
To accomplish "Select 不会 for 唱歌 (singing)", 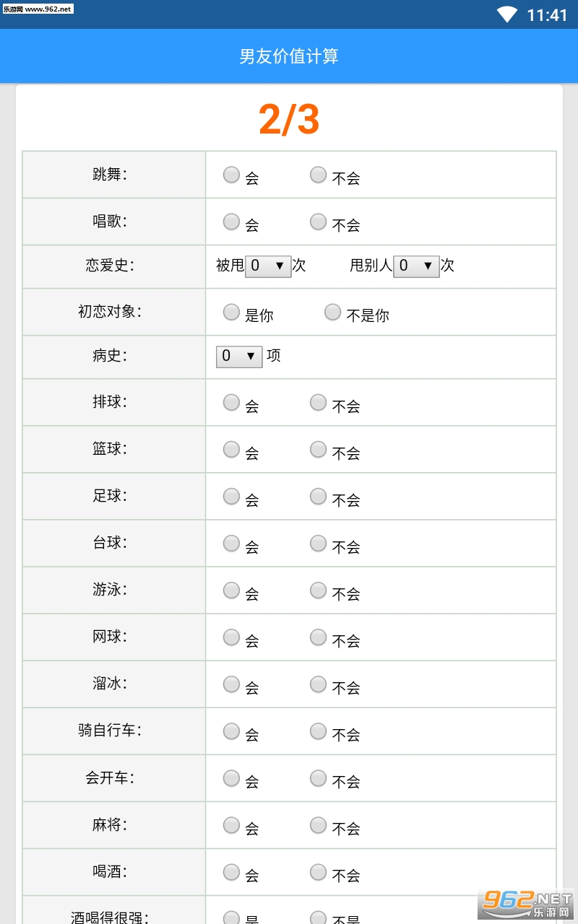I will point(318,222).
